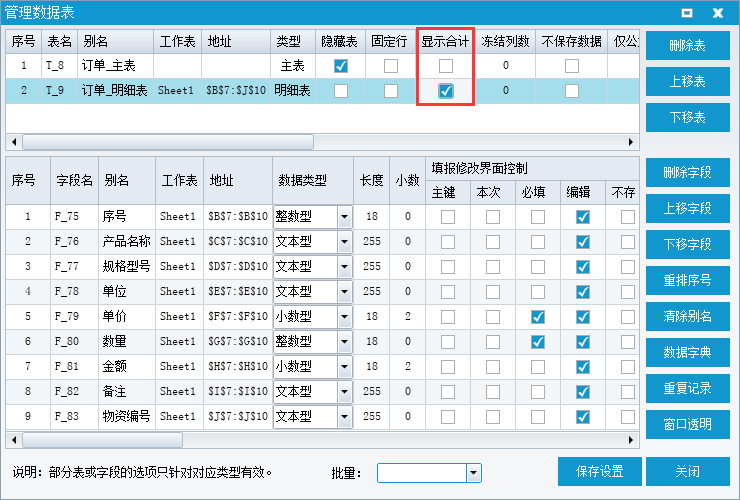Click the upper table horizontal scrollbar thumb
The image size is (740, 500).
tap(168, 142)
